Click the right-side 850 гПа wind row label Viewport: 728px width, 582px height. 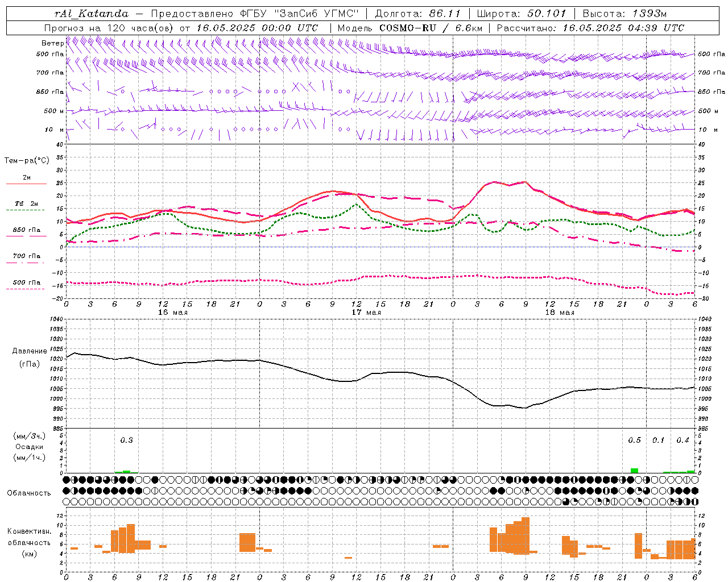tap(712, 92)
